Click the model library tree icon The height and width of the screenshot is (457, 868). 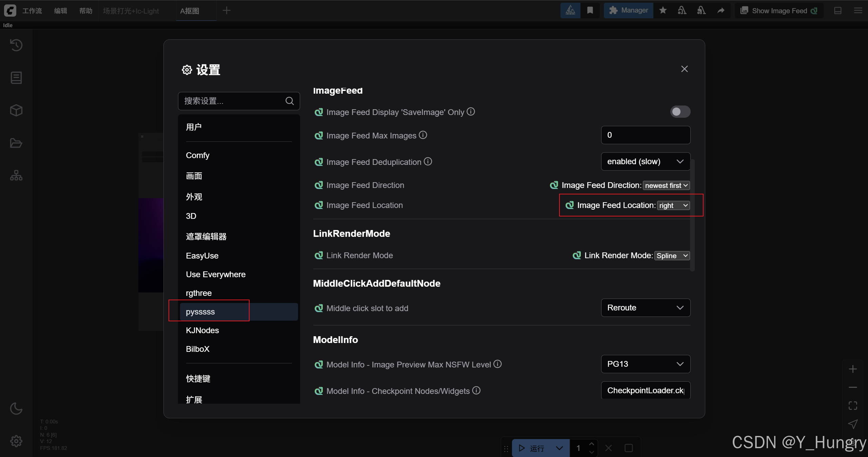(16, 175)
